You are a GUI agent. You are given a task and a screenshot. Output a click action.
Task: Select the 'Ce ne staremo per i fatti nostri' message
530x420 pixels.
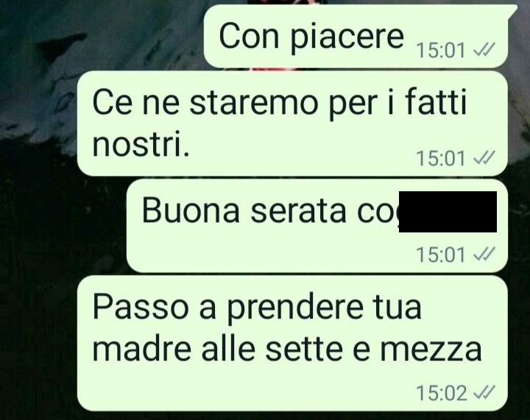[x=292, y=124]
